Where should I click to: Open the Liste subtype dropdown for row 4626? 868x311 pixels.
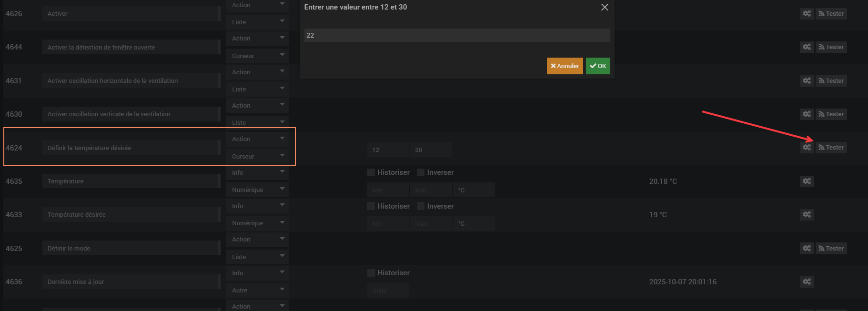point(257,22)
